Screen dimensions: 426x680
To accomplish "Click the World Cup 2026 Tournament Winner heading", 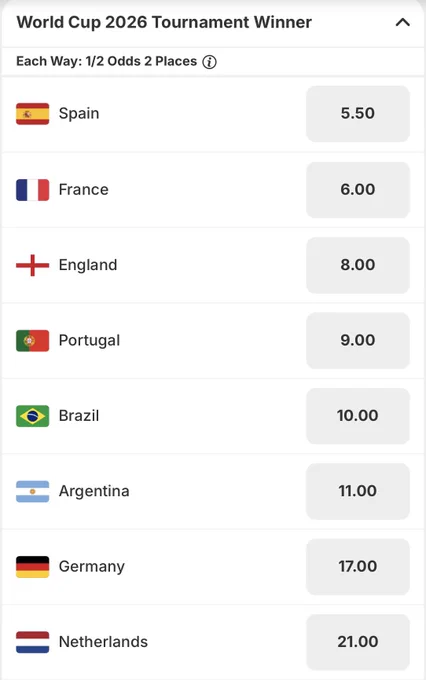I will (x=164, y=23).
